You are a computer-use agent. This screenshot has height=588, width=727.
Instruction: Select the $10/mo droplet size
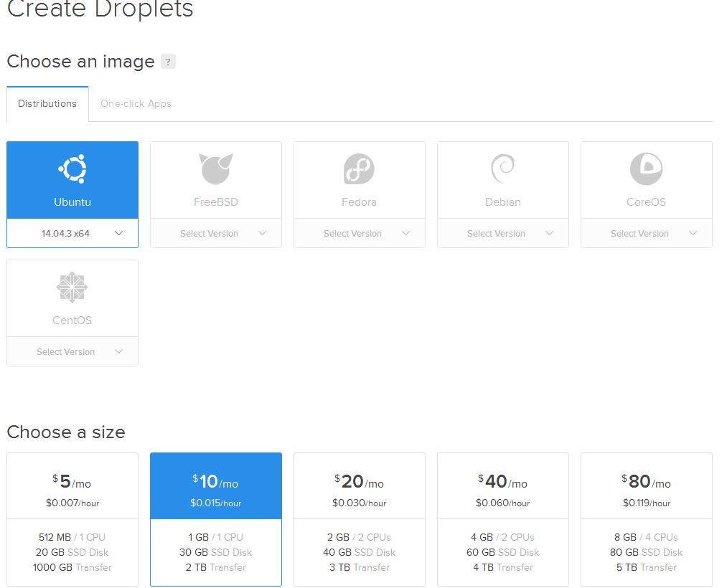tap(216, 519)
